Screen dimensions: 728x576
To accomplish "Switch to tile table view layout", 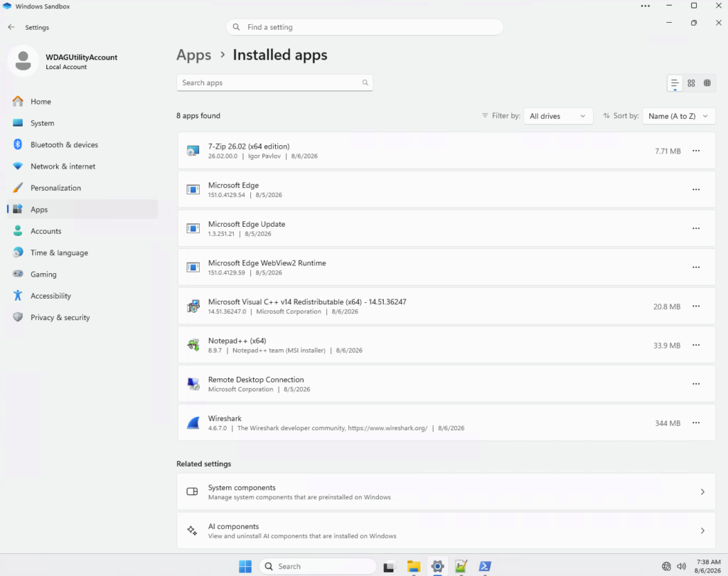I will click(x=707, y=83).
